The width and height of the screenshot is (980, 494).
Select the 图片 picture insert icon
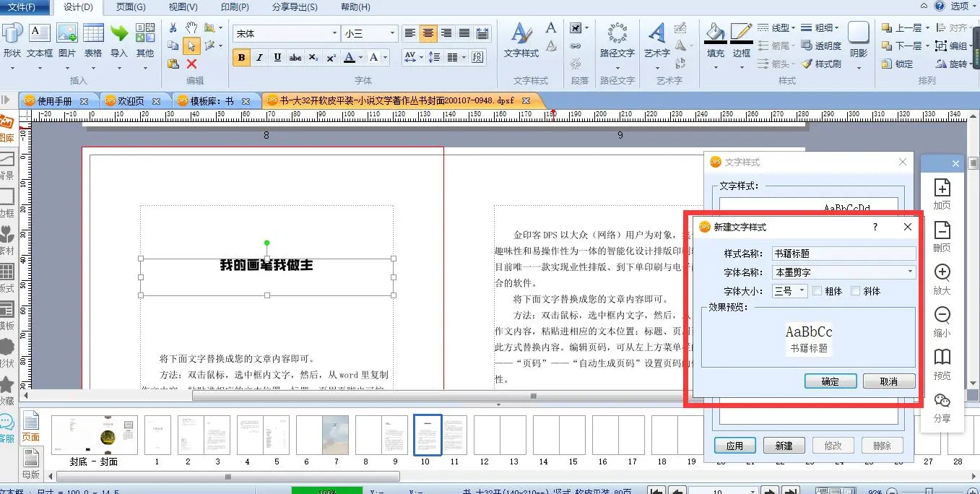click(66, 40)
